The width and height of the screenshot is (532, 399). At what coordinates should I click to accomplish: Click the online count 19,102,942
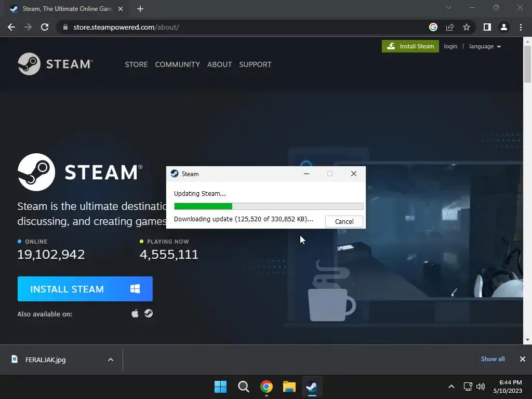[51, 255]
